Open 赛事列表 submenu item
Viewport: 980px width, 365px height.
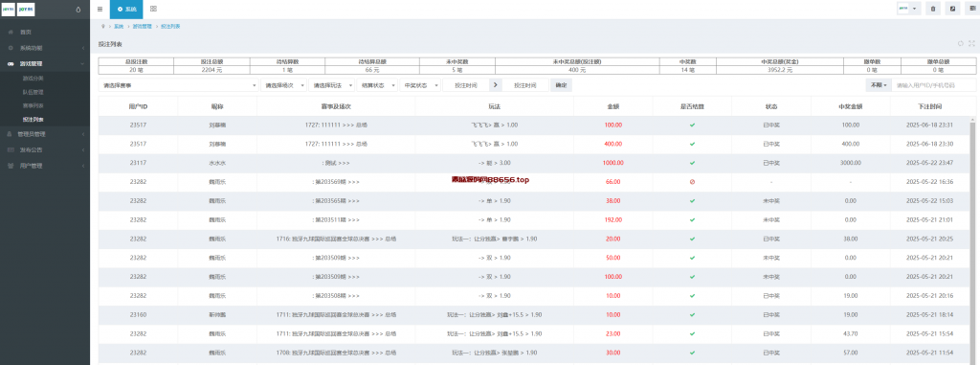pos(45,105)
